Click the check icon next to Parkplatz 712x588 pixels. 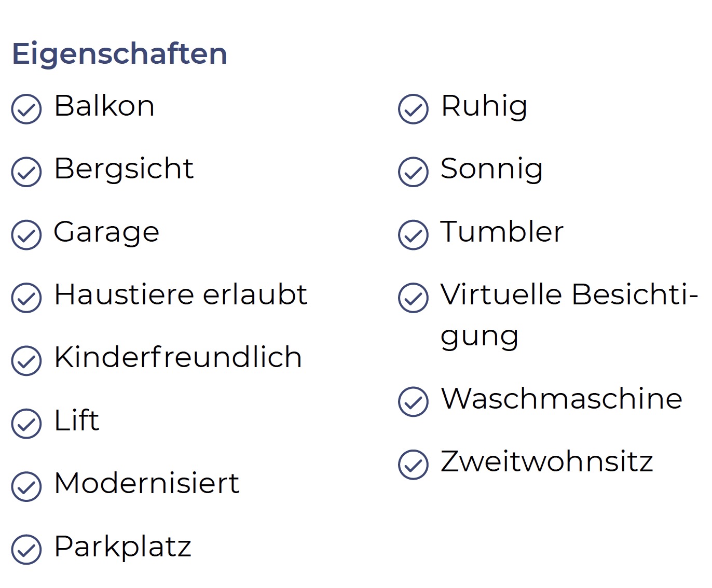point(26,549)
